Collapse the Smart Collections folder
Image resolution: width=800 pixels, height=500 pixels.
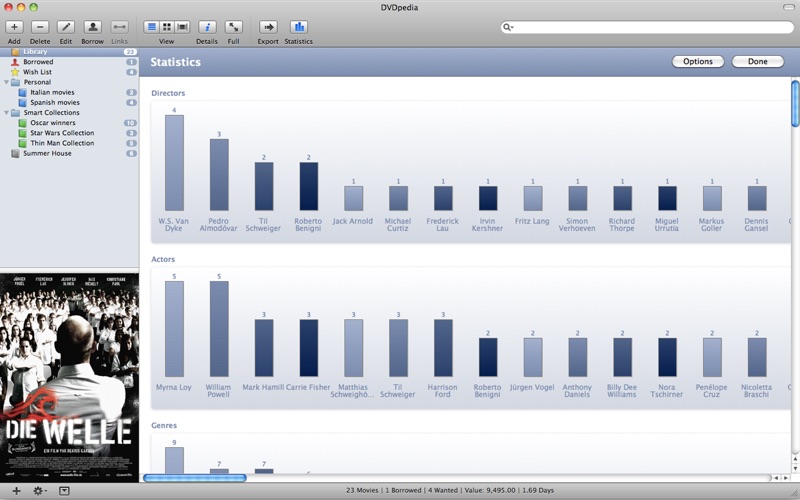coord(5,113)
